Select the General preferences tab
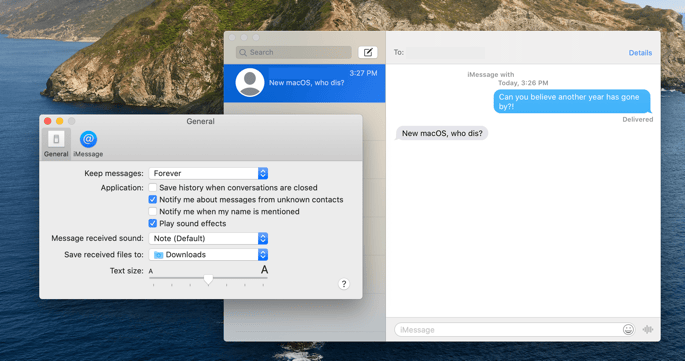This screenshot has width=685, height=361. pyautogui.click(x=56, y=144)
